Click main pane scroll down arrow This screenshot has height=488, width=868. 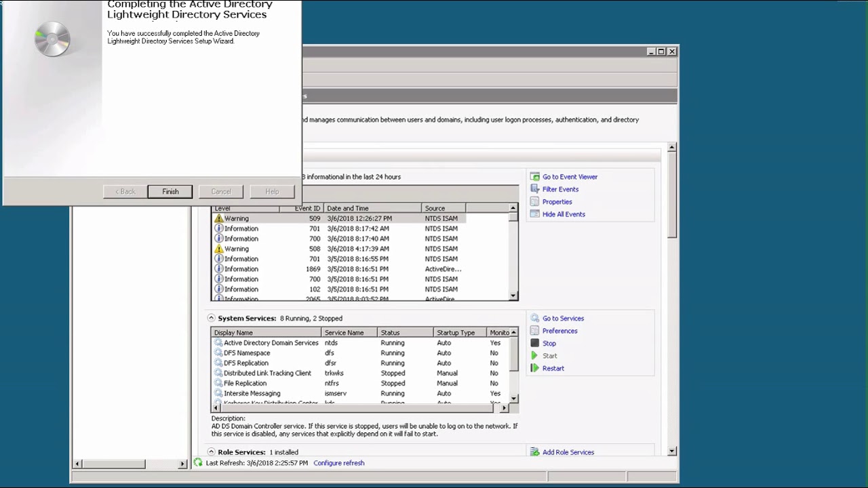click(x=672, y=451)
